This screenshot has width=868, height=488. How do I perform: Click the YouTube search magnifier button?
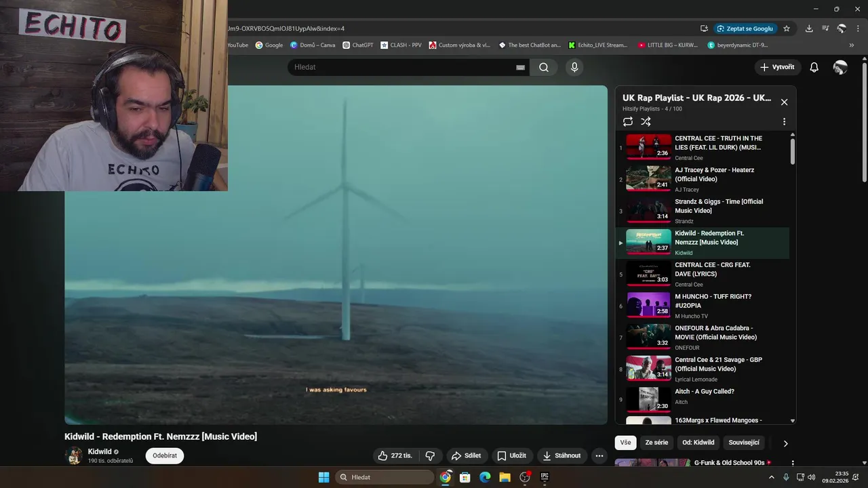[x=544, y=67]
